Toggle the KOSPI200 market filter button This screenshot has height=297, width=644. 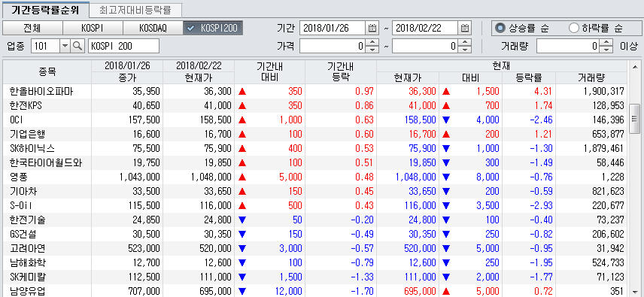coord(213,29)
